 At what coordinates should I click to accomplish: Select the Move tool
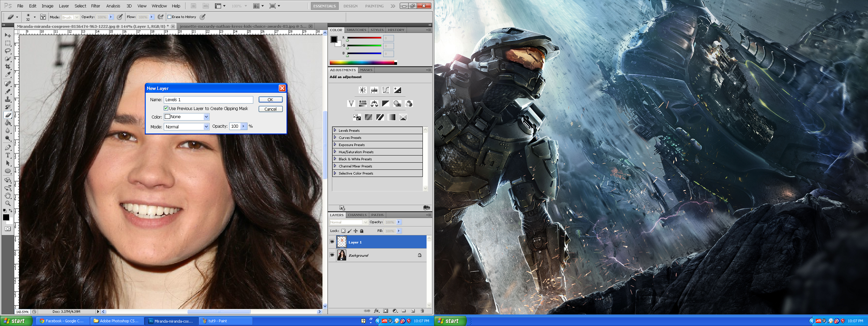coord(8,35)
